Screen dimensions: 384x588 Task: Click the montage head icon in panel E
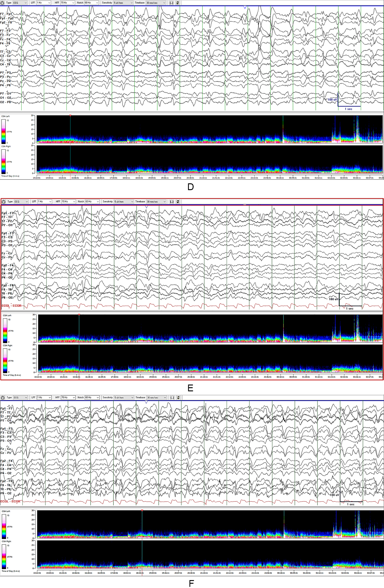[4, 202]
